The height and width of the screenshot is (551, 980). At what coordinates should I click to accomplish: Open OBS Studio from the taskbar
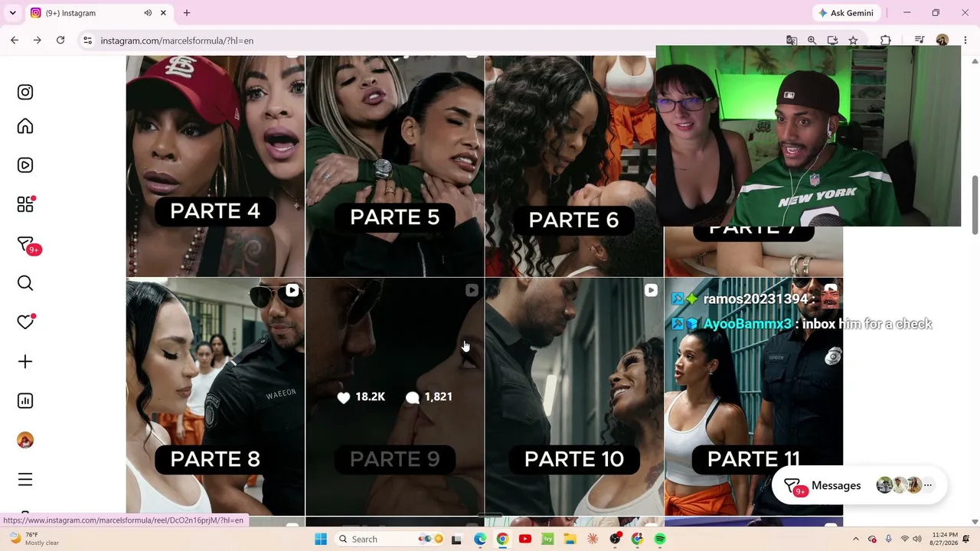(x=615, y=539)
